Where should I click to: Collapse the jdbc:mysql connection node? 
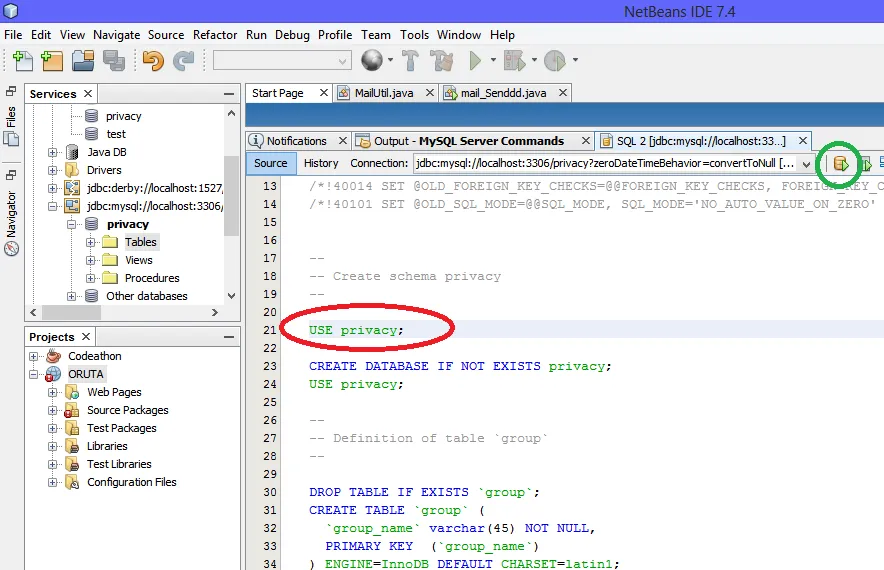pos(52,206)
